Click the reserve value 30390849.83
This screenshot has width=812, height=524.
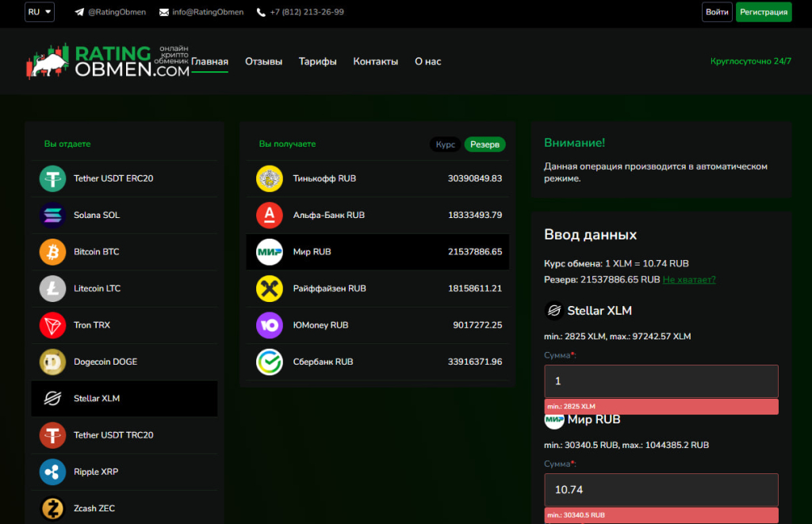(x=475, y=178)
